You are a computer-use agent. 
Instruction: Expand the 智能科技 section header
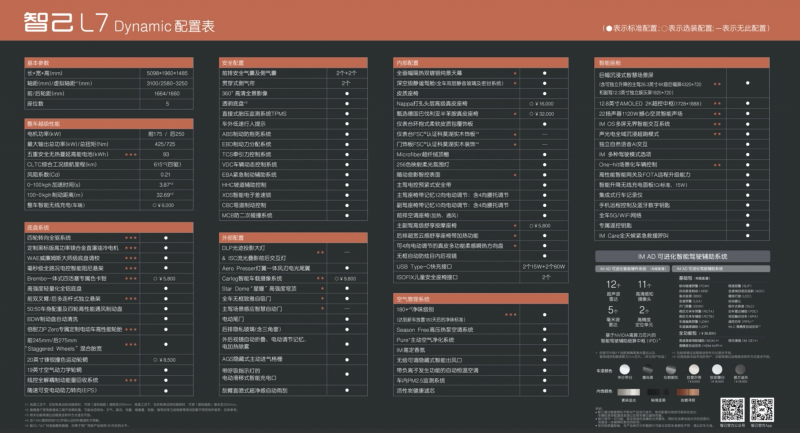coord(610,61)
